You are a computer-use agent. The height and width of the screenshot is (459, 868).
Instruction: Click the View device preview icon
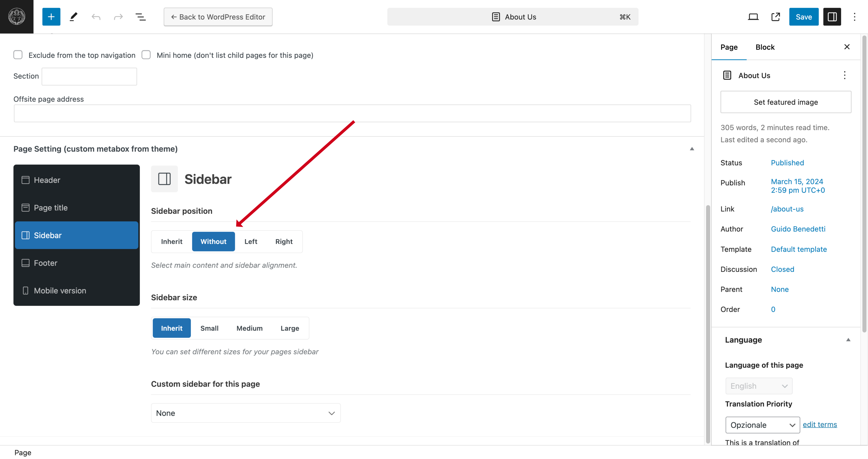[753, 17]
